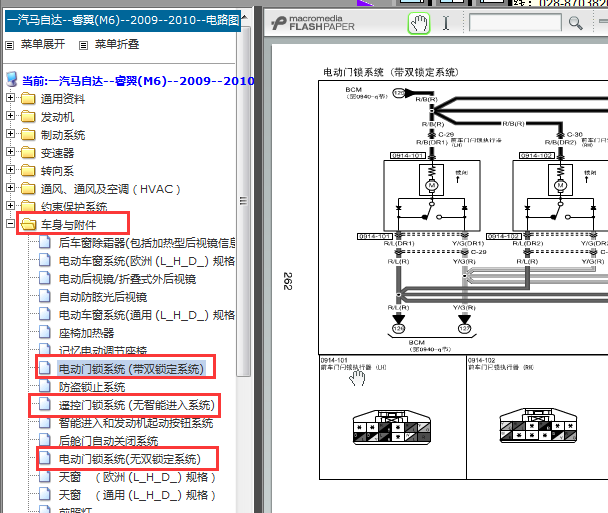Expand the 发动机 folder
Image resolution: width=608 pixels, height=513 pixels.
10,116
